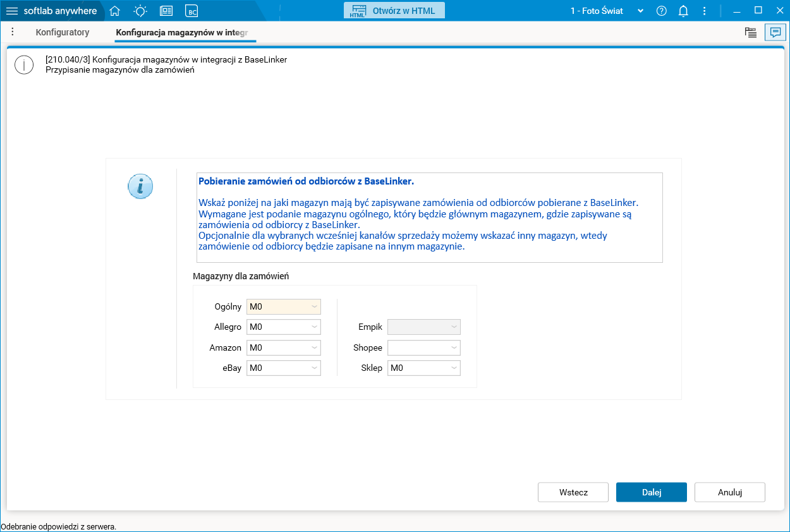Click the Pobieranie zamówień od odbiorców heading
The width and height of the screenshot is (790, 532).
[x=306, y=181]
